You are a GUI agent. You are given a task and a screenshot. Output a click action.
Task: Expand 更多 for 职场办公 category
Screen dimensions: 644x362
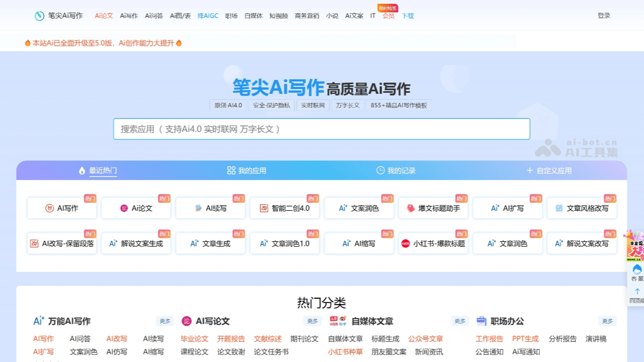(607, 321)
